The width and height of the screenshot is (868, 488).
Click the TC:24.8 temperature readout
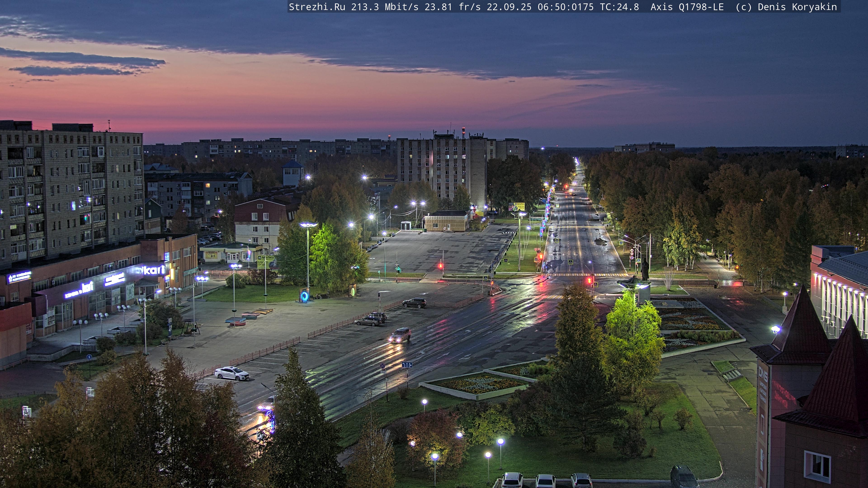click(x=619, y=7)
